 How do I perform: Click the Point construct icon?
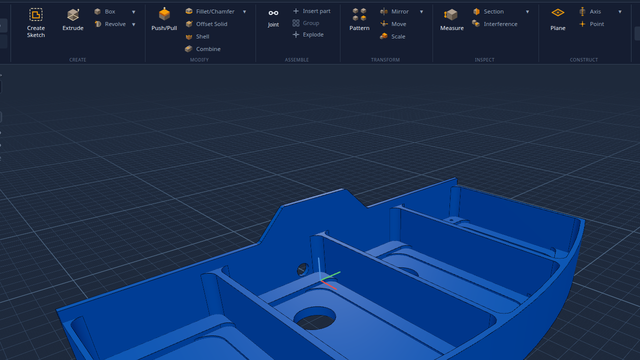click(582, 24)
